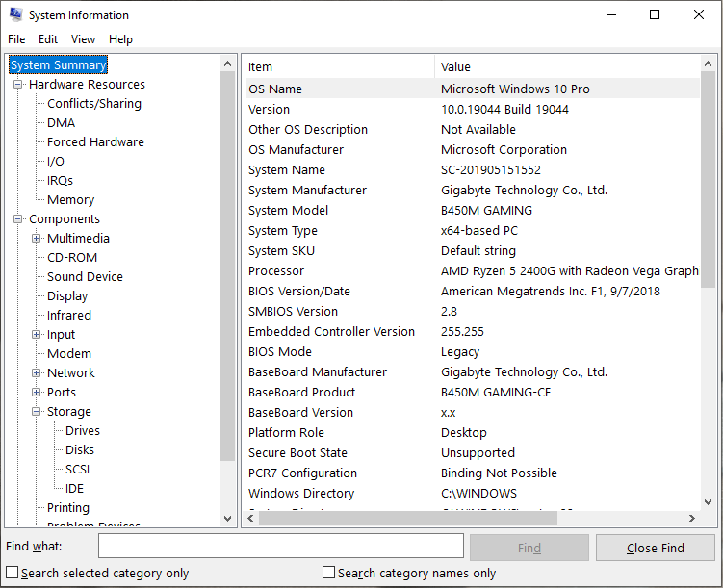
Task: Click the details pane scroll up arrow
Action: 708,64
